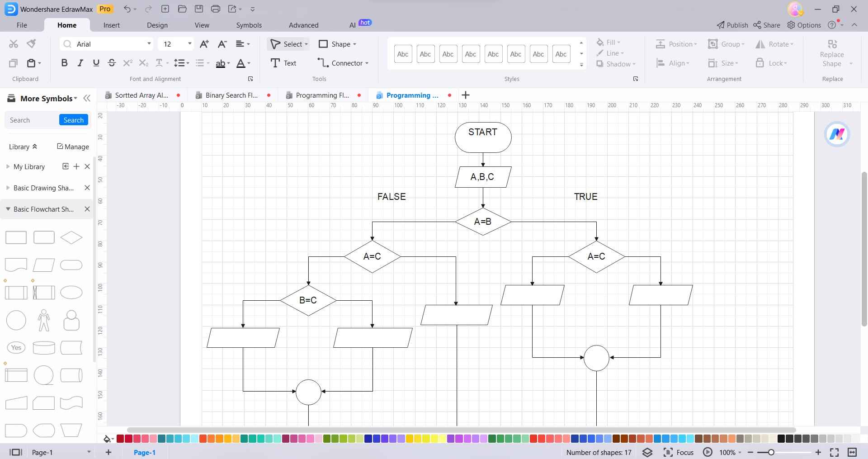
Task: Click the Share button
Action: (x=767, y=25)
